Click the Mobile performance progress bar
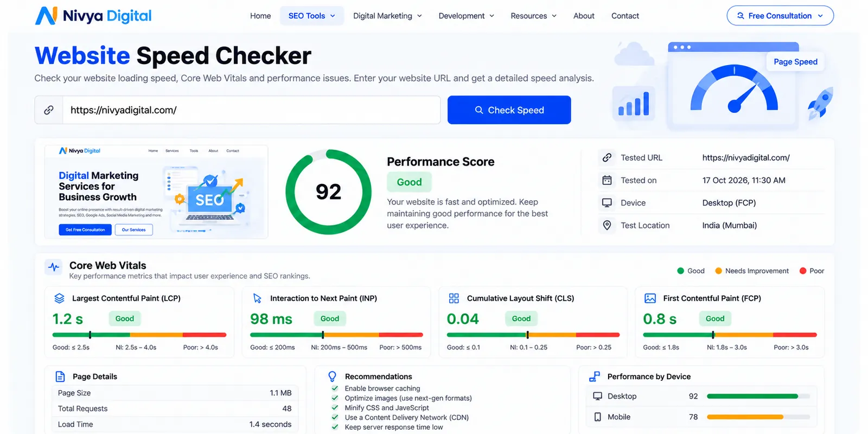This screenshot has height=434, width=868. [758, 417]
